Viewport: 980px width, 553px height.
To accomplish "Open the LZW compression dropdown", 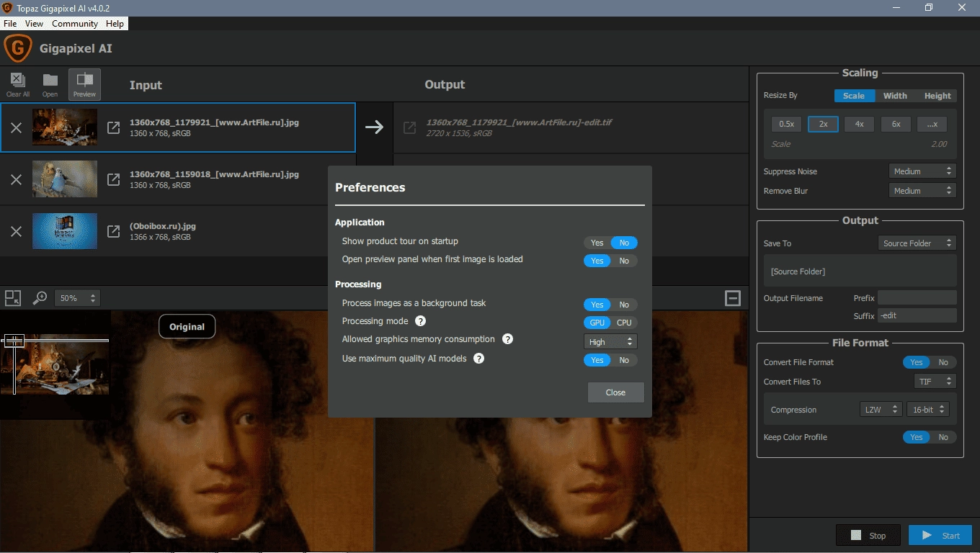I will [881, 409].
